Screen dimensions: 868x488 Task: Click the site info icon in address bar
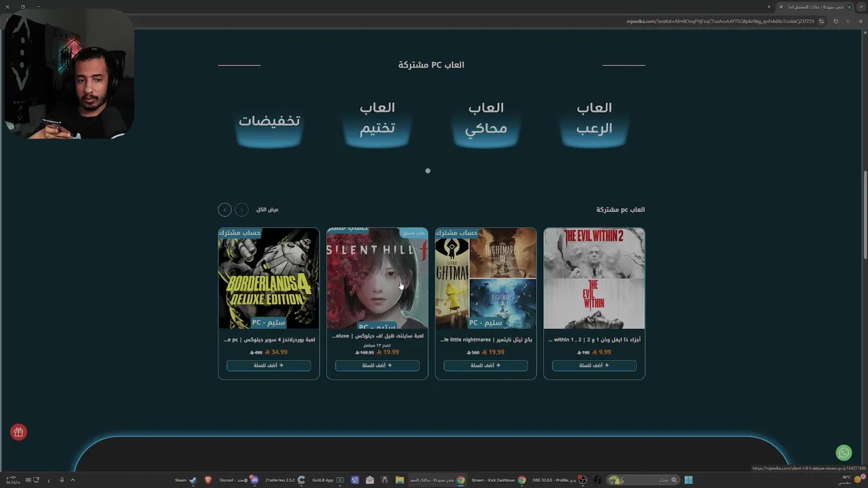821,21
